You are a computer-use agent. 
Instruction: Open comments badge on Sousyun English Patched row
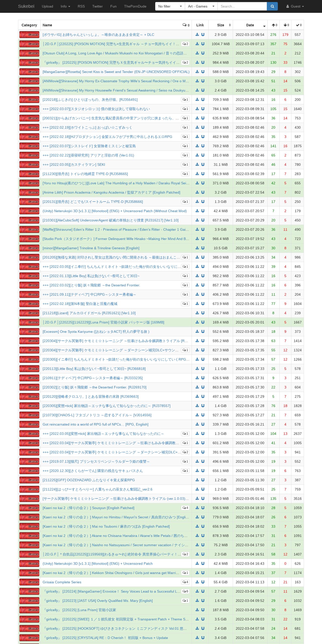point(185,508)
